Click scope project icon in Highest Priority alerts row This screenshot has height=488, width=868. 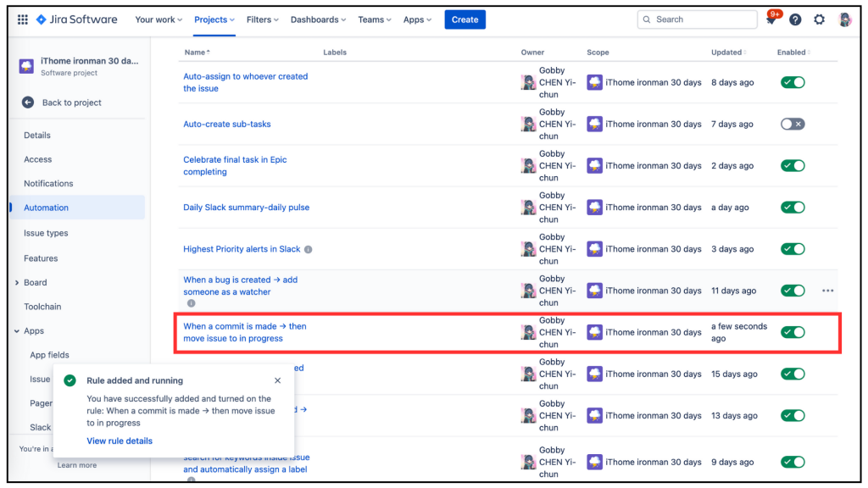pos(594,249)
